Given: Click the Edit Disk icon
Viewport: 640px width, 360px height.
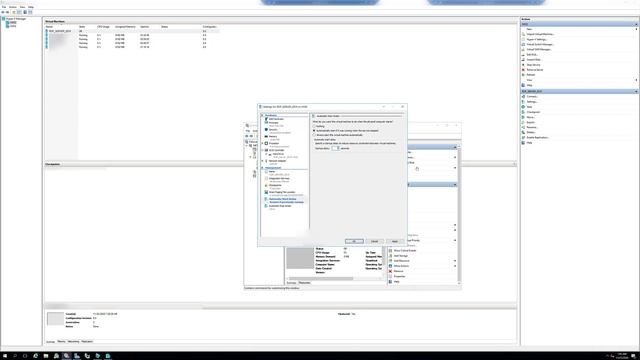Looking at the screenshot, I should [x=523, y=54].
